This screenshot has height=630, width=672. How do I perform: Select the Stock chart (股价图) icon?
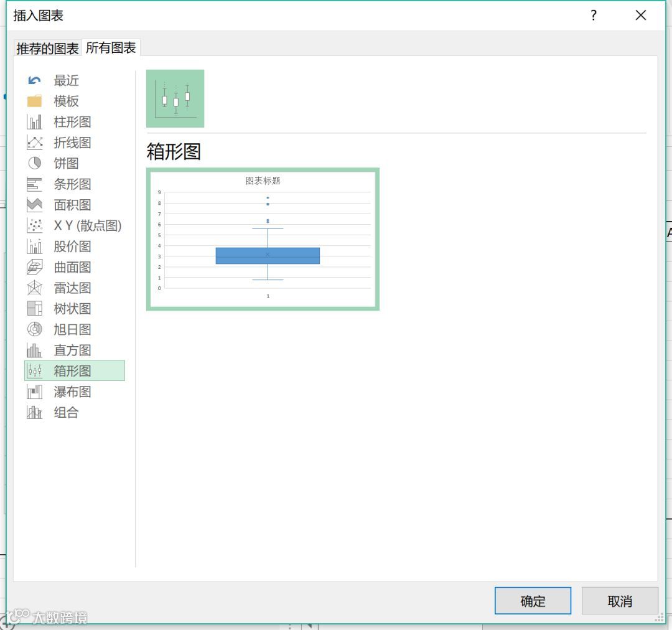(x=34, y=246)
